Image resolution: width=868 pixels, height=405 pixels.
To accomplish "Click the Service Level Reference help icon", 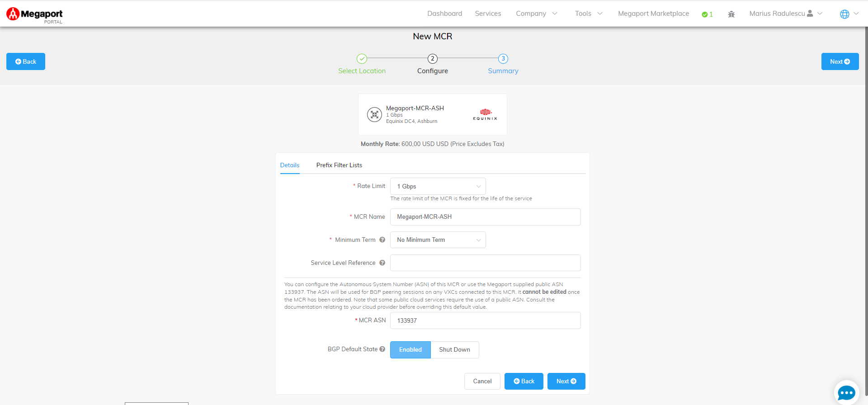I will click(382, 263).
